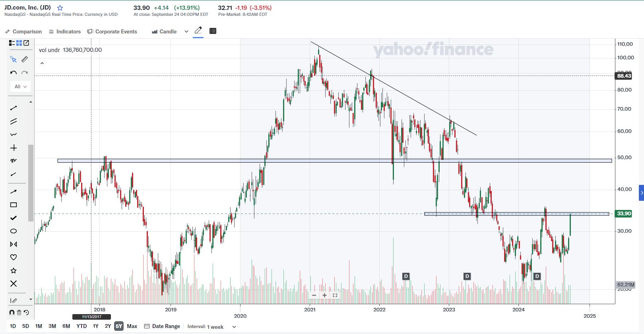Viewport: 644px width, 334px height.
Task: Toggle the drawing tools pencil button
Action: tap(198, 31)
